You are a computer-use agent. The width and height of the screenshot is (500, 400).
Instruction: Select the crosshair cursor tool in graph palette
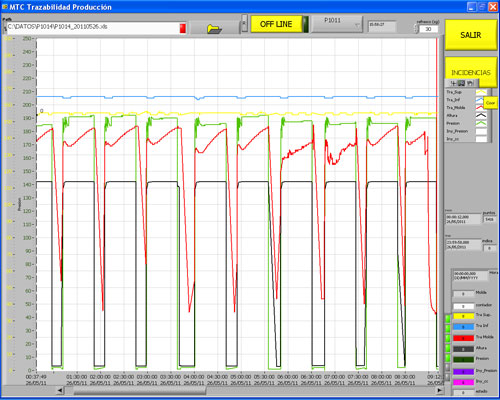454,83
